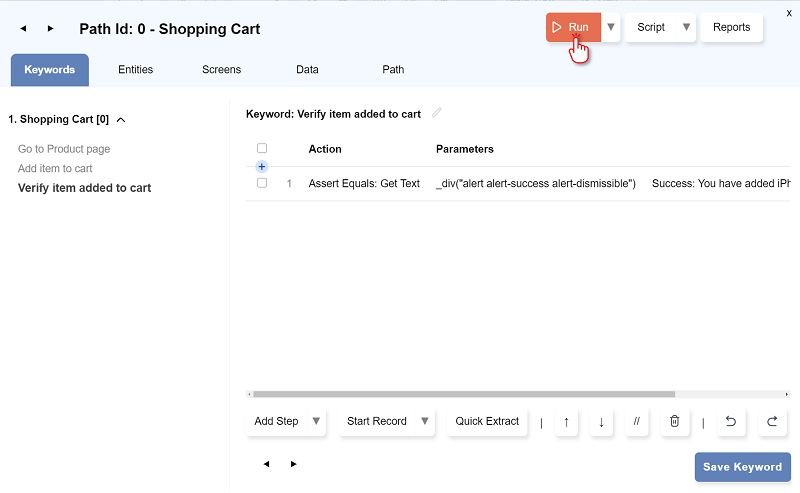This screenshot has height=493, width=800.
Task: Open the Run options dropdown arrow
Action: [611, 27]
